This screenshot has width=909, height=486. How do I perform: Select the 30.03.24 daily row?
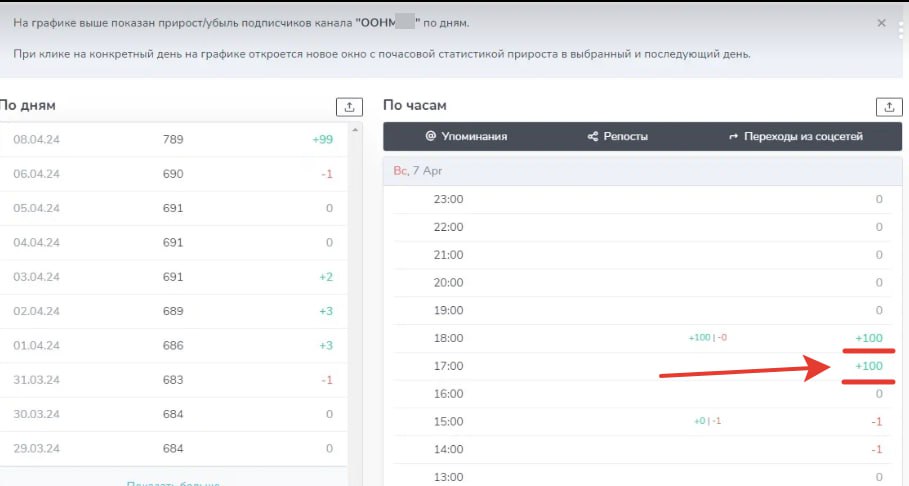click(x=173, y=414)
